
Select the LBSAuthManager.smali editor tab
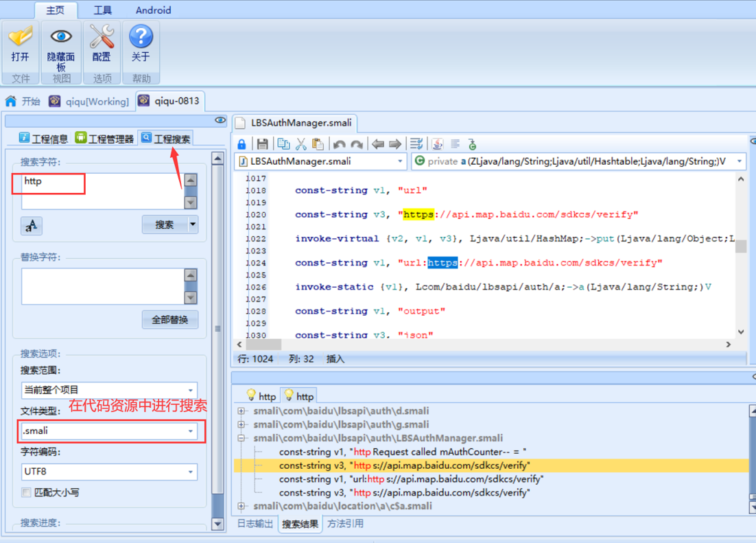point(294,123)
